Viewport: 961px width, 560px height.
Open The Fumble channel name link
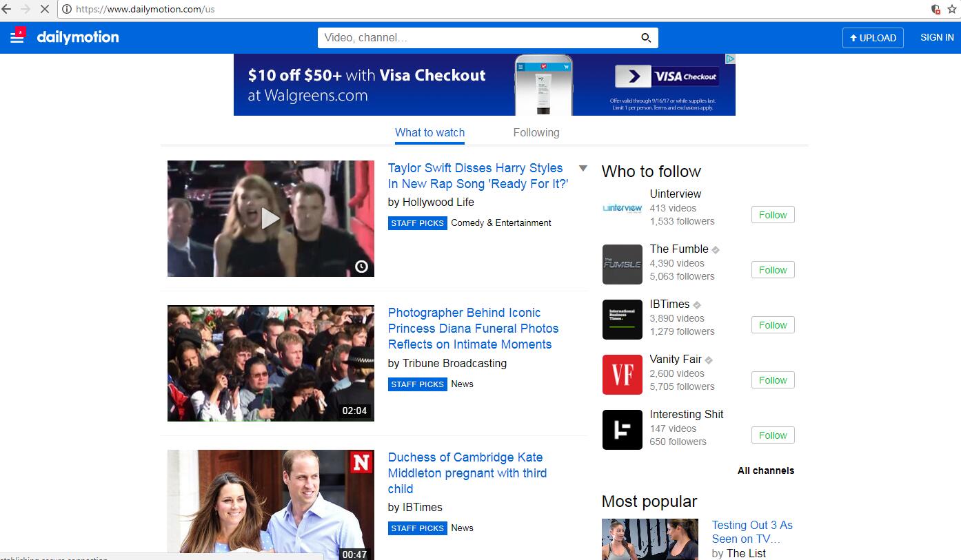(679, 249)
